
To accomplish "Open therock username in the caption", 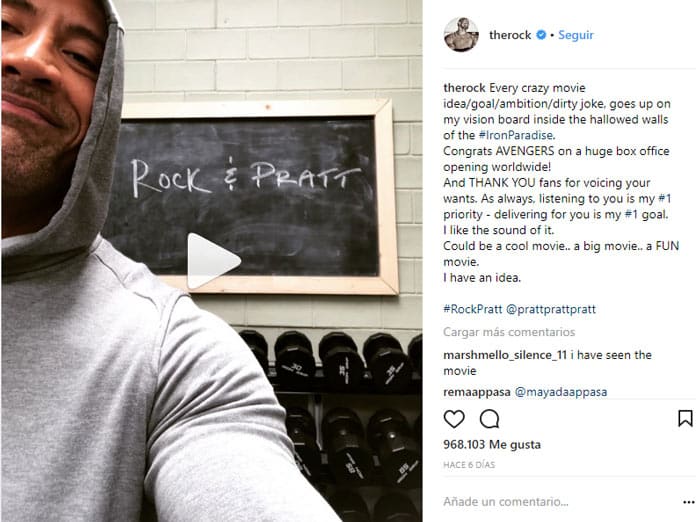I will pyautogui.click(x=464, y=88).
